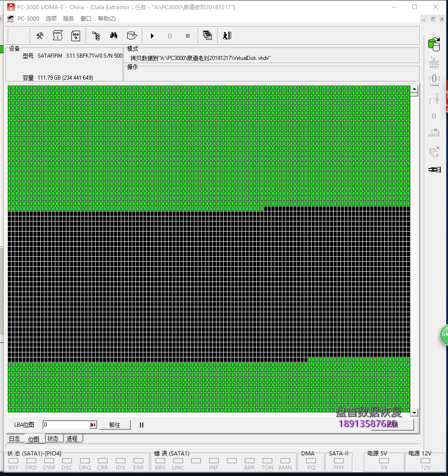Image resolution: width=448 pixels, height=476 pixels.
Task: Open the 选项 menu
Action: (x=51, y=18)
